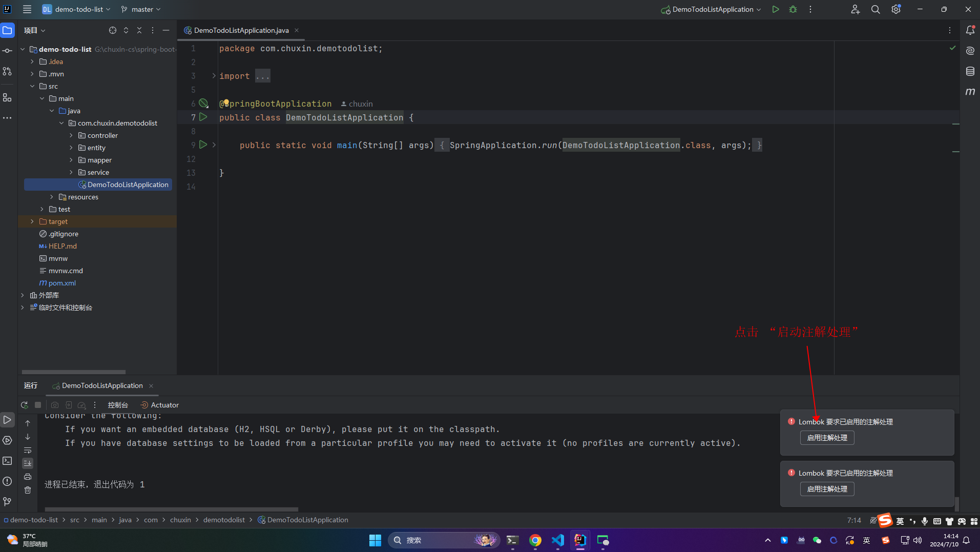
Task: Collapse all in project panel
Action: pyautogui.click(x=139, y=30)
